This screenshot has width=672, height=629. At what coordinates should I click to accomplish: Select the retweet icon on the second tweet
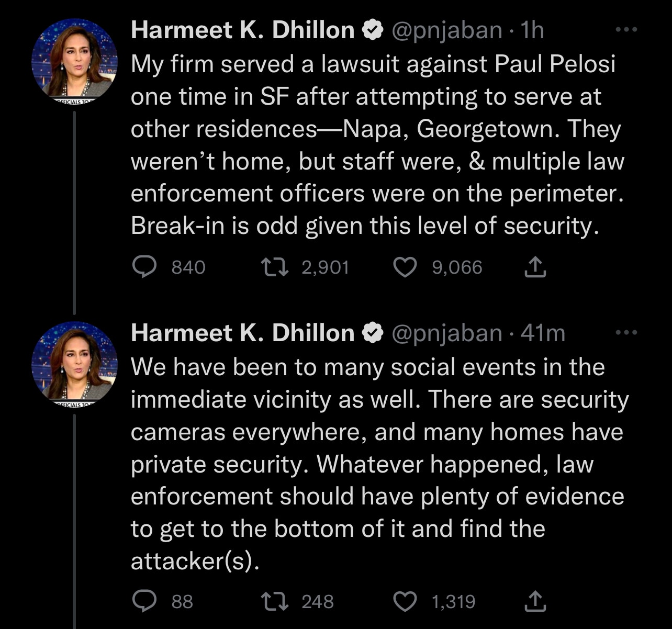(274, 601)
